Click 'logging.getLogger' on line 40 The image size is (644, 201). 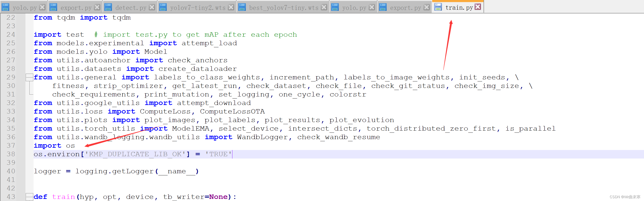[114, 171]
